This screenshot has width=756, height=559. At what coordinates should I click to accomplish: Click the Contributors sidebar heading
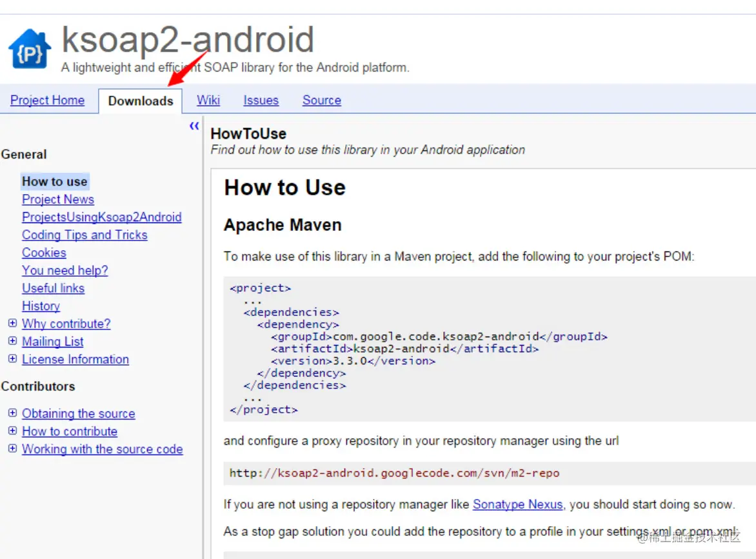tap(38, 386)
